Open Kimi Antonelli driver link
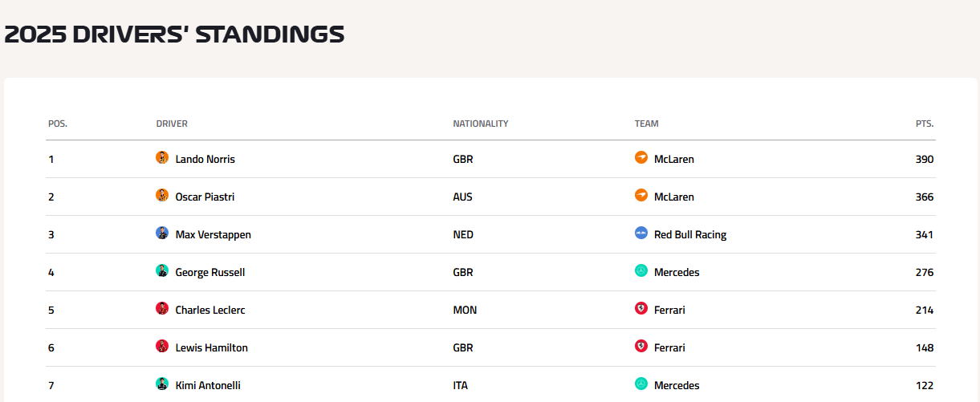980x402 pixels. 208,385
